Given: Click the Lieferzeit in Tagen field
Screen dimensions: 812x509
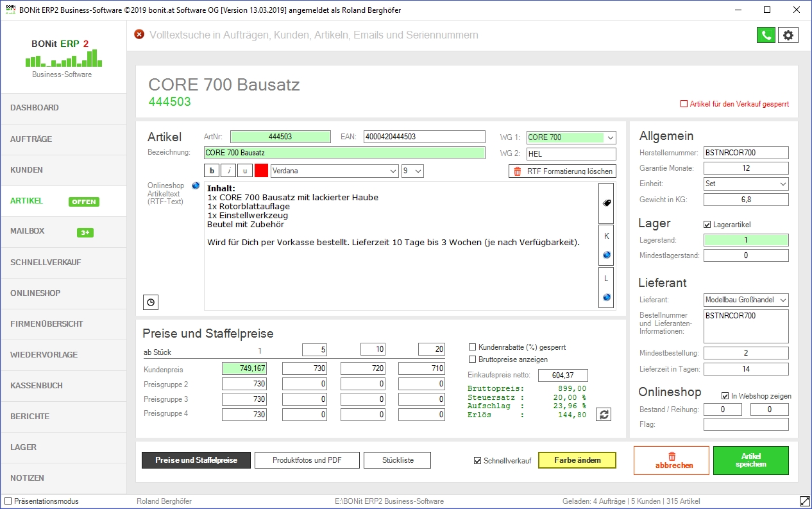Looking at the screenshot, I should (x=746, y=369).
